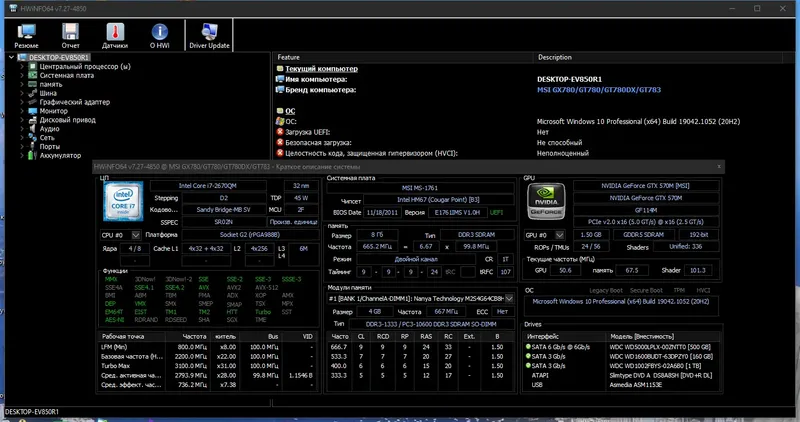Click the Произв. единица button
800x422 pixels.
(293, 222)
